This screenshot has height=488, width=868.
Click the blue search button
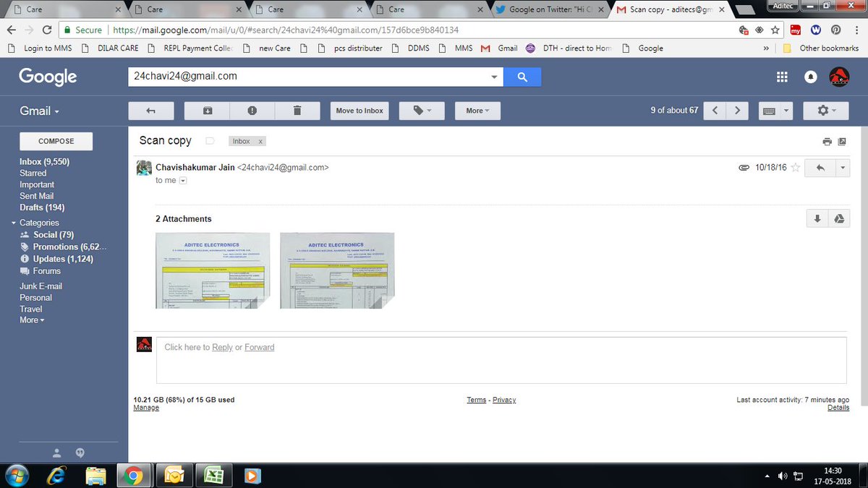[x=522, y=77]
